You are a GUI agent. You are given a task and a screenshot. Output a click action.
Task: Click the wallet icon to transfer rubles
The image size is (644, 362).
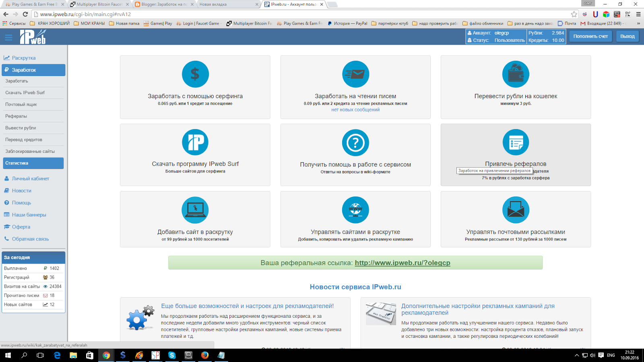coord(516,74)
